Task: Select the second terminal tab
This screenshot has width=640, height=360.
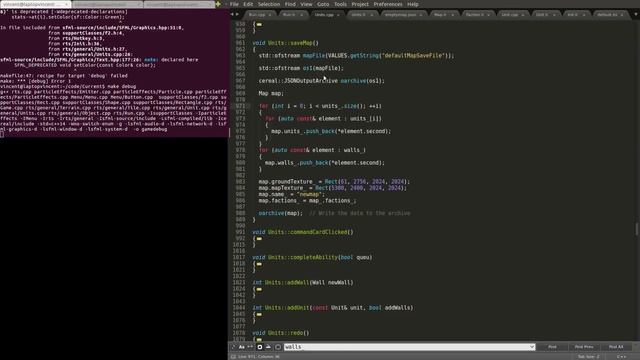Action: coord(107,4)
